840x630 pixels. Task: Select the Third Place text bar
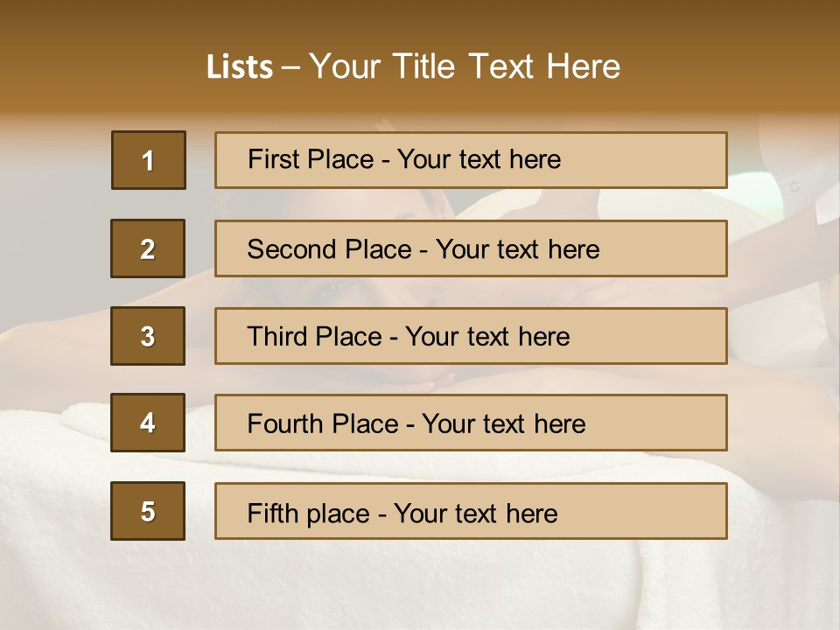click(471, 336)
